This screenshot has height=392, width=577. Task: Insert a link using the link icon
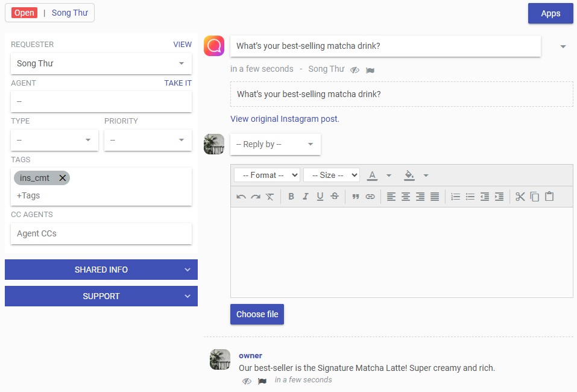coord(370,197)
